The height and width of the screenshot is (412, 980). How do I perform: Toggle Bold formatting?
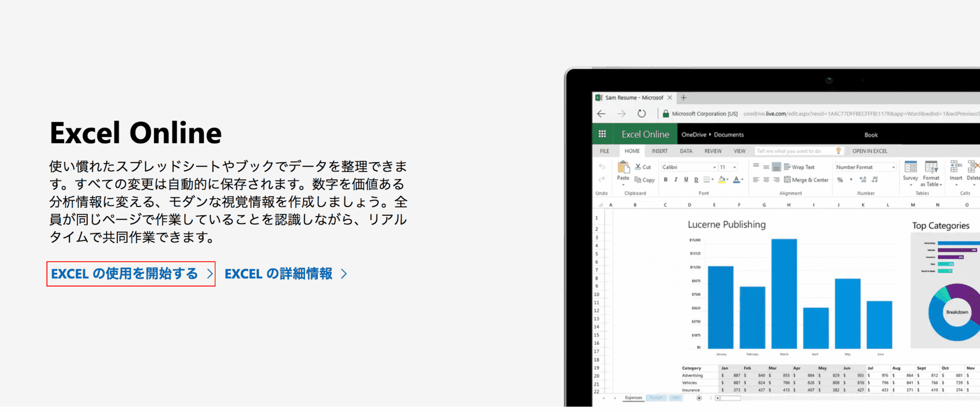pyautogui.click(x=666, y=179)
